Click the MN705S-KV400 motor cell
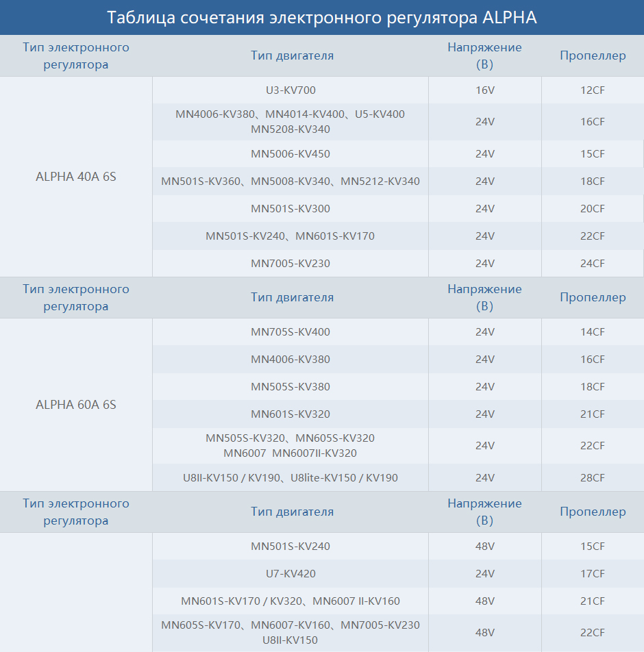644x652 pixels. (290, 332)
